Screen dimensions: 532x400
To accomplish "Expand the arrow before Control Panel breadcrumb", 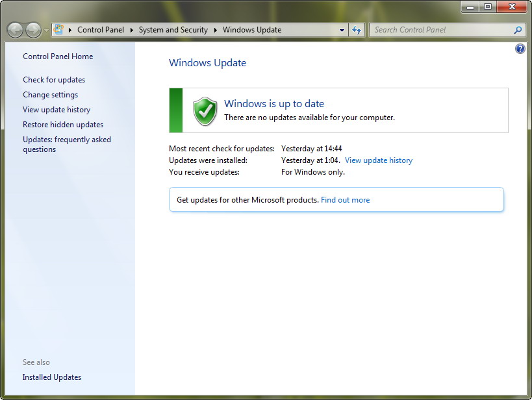I will point(70,30).
